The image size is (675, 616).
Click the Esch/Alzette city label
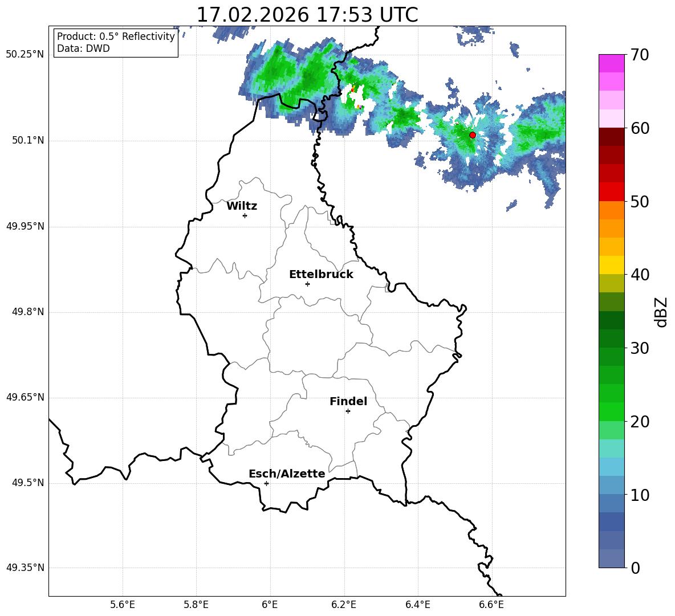[287, 474]
